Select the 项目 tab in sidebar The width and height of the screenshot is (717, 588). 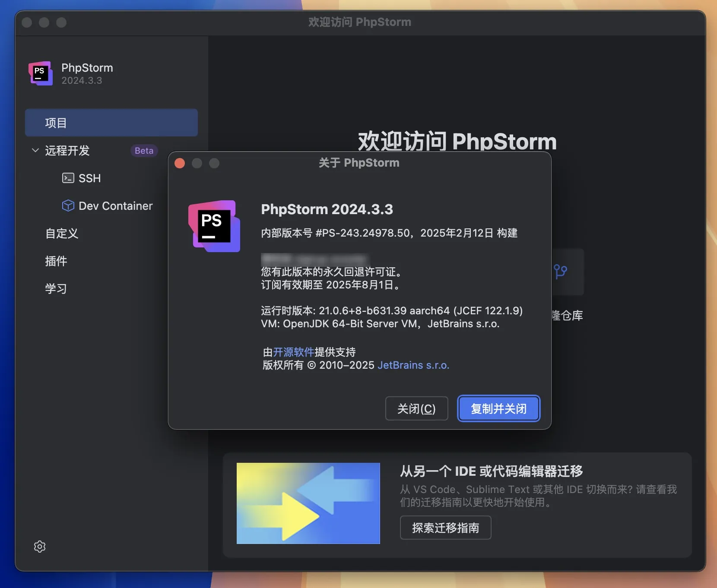click(x=111, y=123)
